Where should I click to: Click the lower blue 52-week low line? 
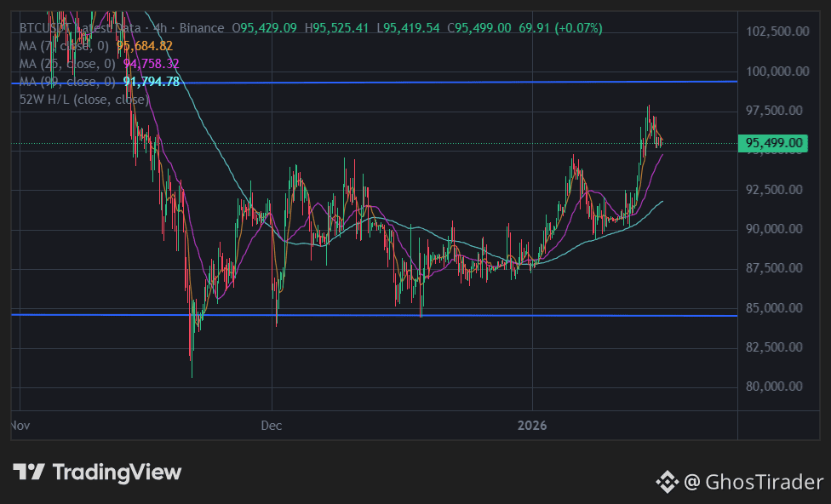(x=374, y=315)
